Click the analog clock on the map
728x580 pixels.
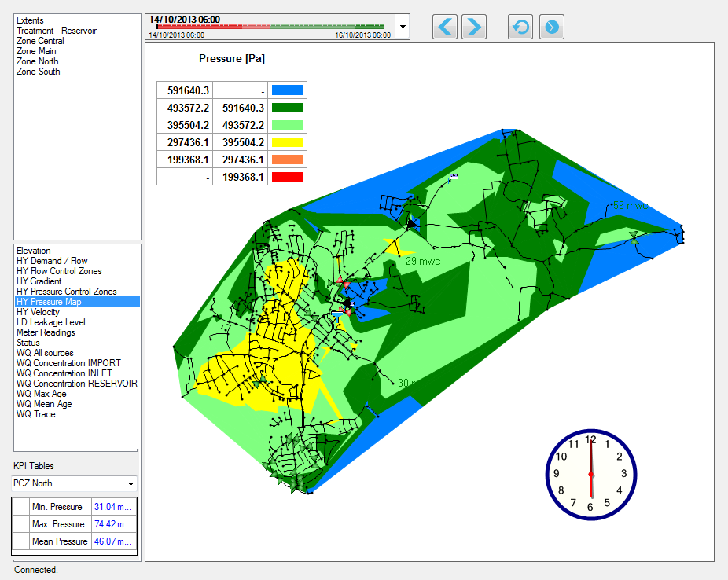[590, 475]
